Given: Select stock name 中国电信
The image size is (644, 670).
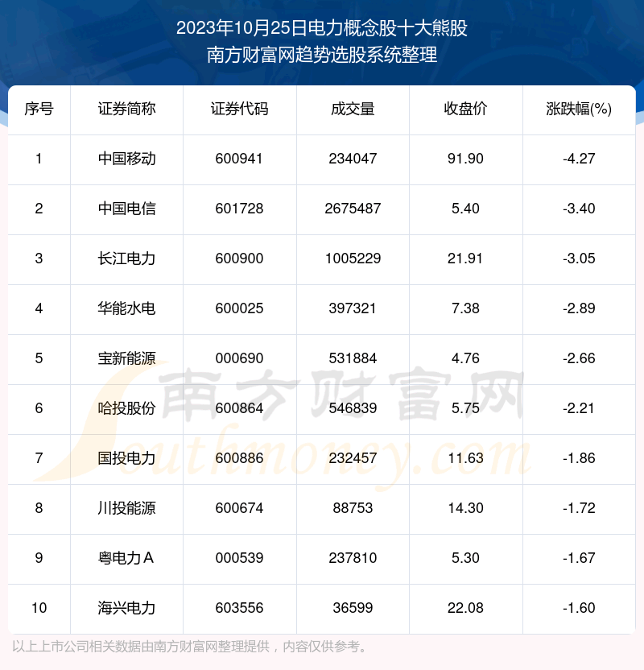Looking at the screenshot, I should (x=127, y=209).
